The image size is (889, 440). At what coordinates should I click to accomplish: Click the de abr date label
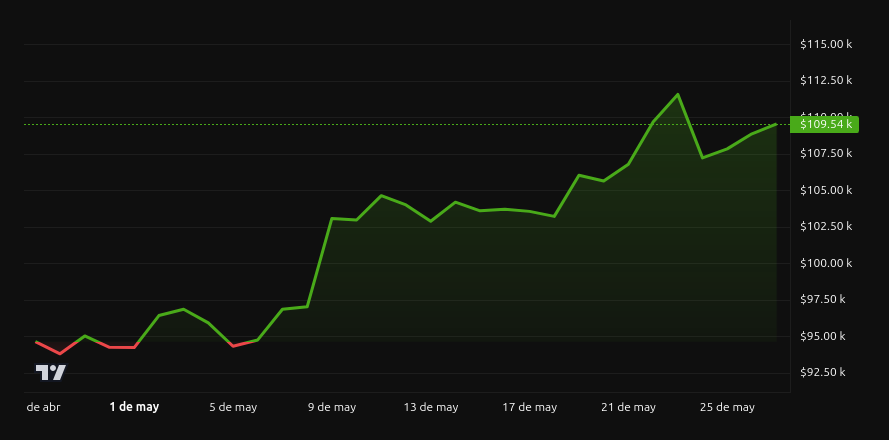44,407
